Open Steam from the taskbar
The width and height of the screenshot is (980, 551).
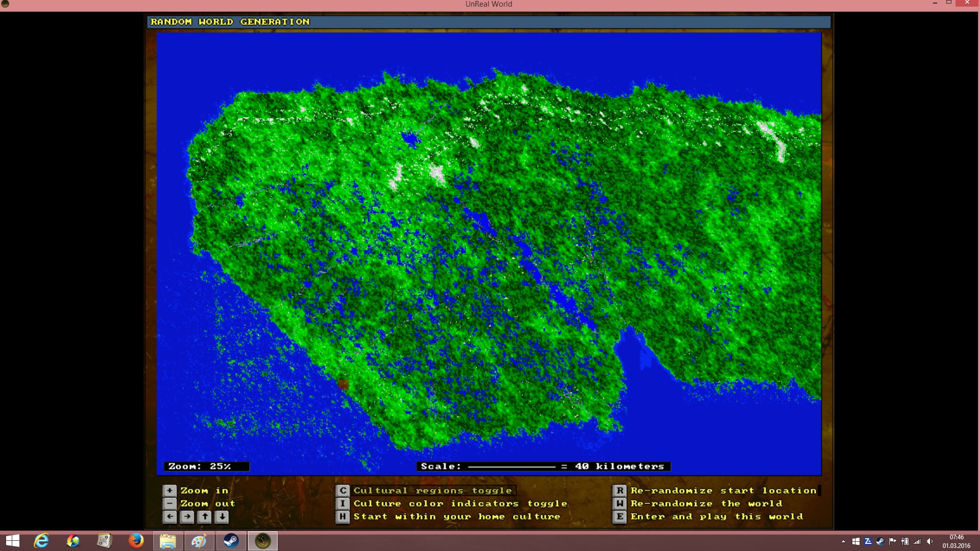[x=231, y=541]
